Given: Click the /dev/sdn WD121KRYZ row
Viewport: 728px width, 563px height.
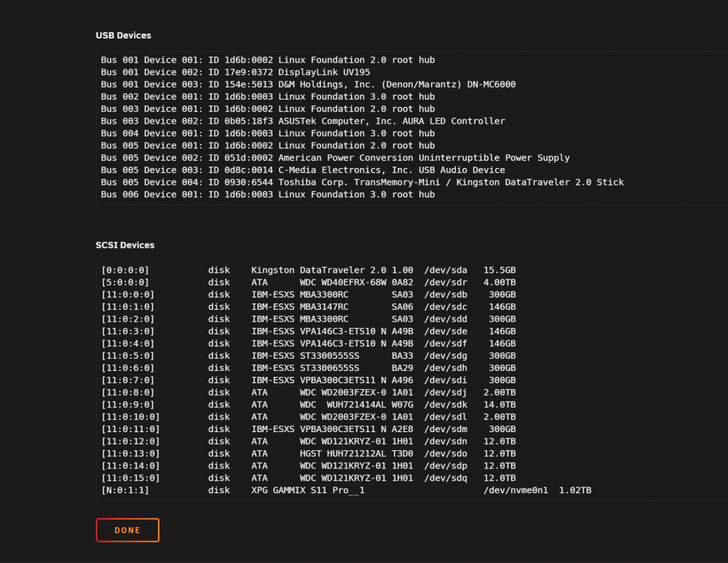Looking at the screenshot, I should tap(309, 442).
